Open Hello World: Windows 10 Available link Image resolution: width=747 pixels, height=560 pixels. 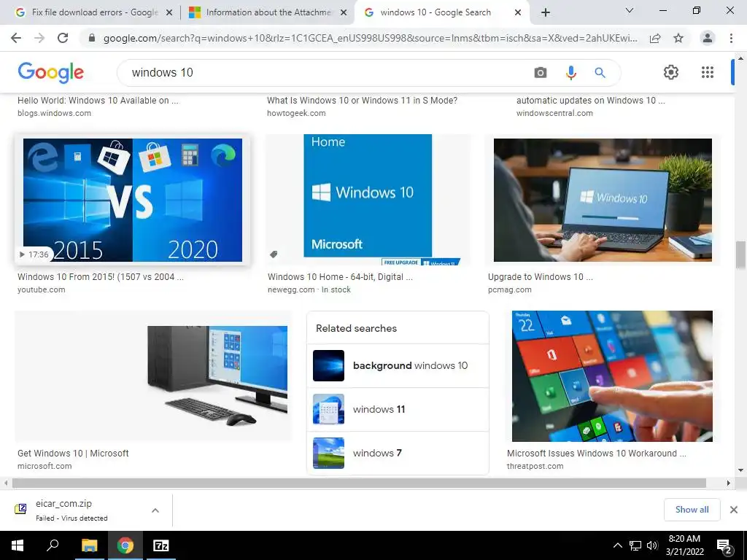[x=98, y=101]
